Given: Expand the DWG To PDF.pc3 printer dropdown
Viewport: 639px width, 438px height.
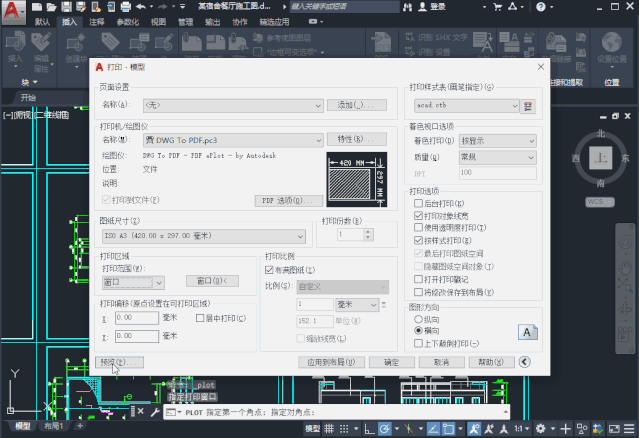Looking at the screenshot, I should pos(233,140).
